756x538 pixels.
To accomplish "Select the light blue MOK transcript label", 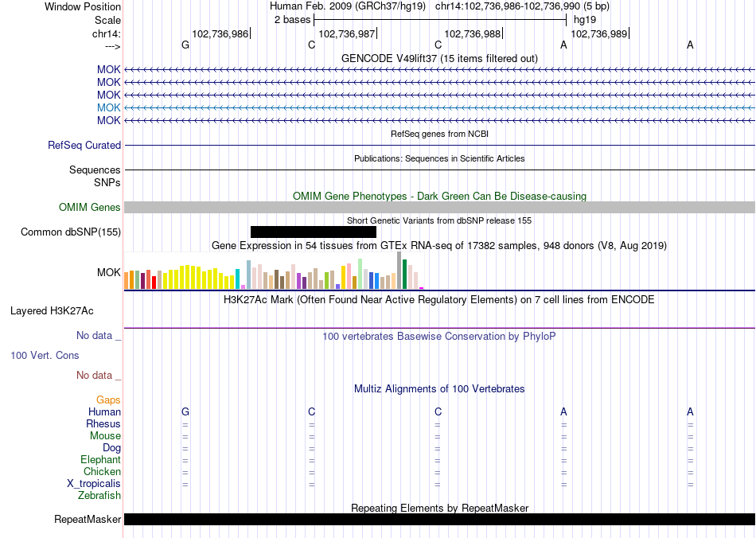I will click(x=108, y=107).
